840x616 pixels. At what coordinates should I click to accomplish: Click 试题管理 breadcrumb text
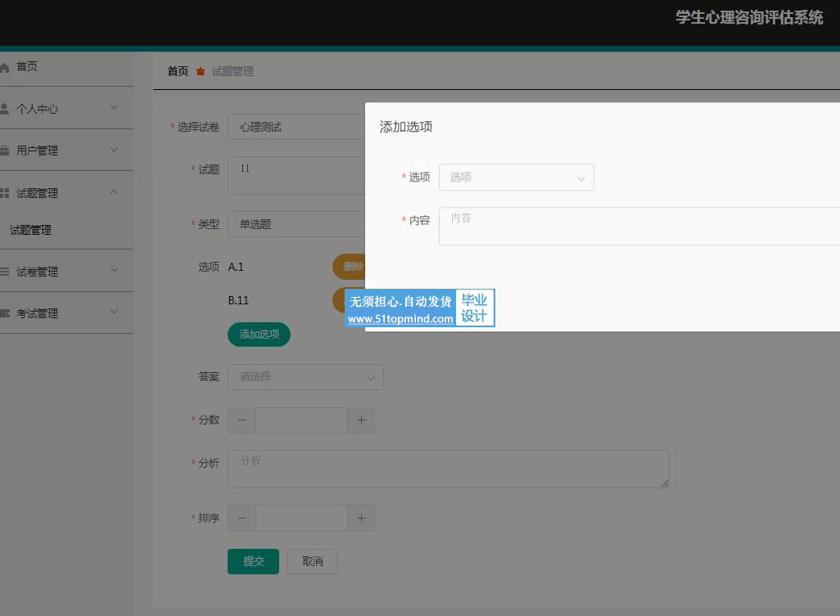[233, 71]
